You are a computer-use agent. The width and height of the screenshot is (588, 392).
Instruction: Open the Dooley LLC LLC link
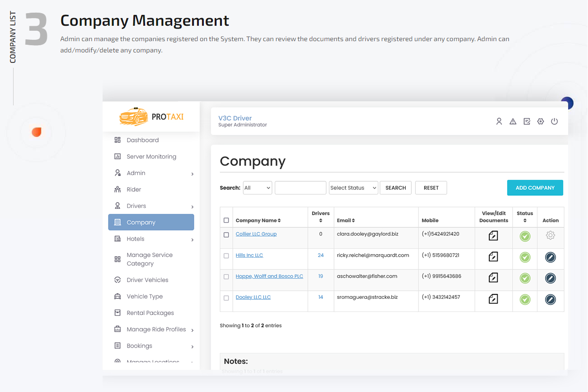click(253, 298)
